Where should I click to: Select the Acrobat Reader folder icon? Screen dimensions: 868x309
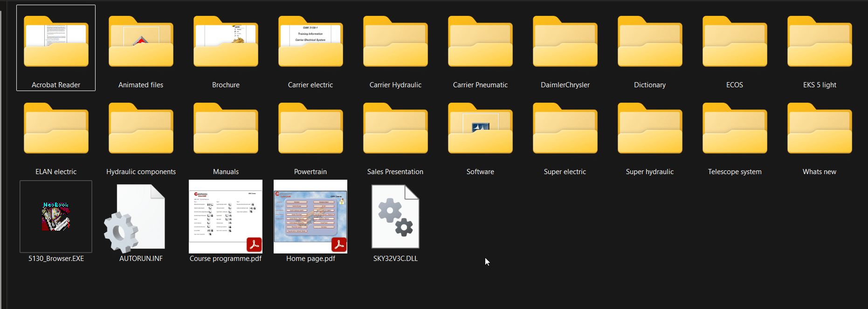pos(56,42)
